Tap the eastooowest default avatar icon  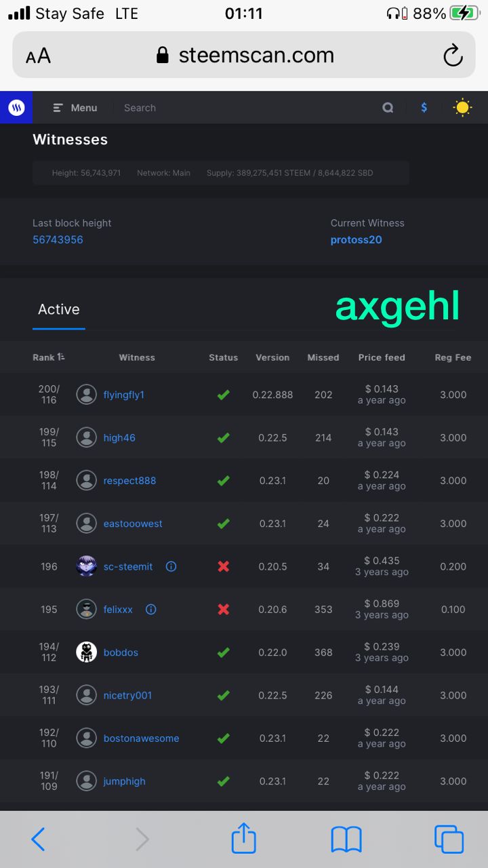point(86,524)
